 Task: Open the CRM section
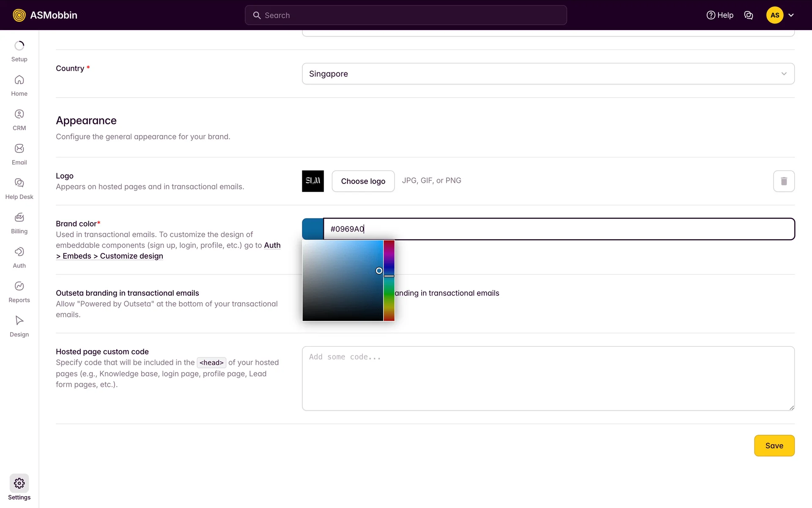click(19, 120)
